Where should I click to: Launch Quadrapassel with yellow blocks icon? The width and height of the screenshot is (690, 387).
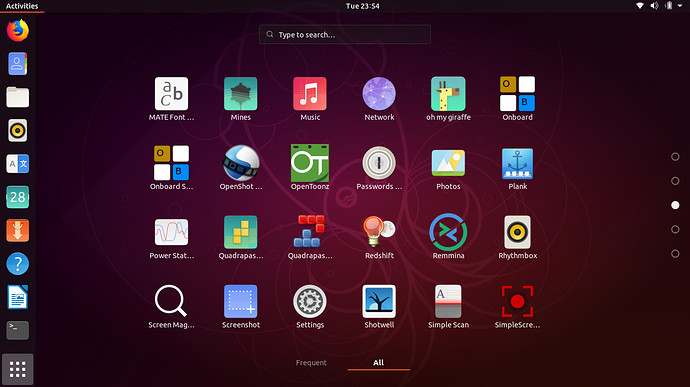click(x=240, y=232)
